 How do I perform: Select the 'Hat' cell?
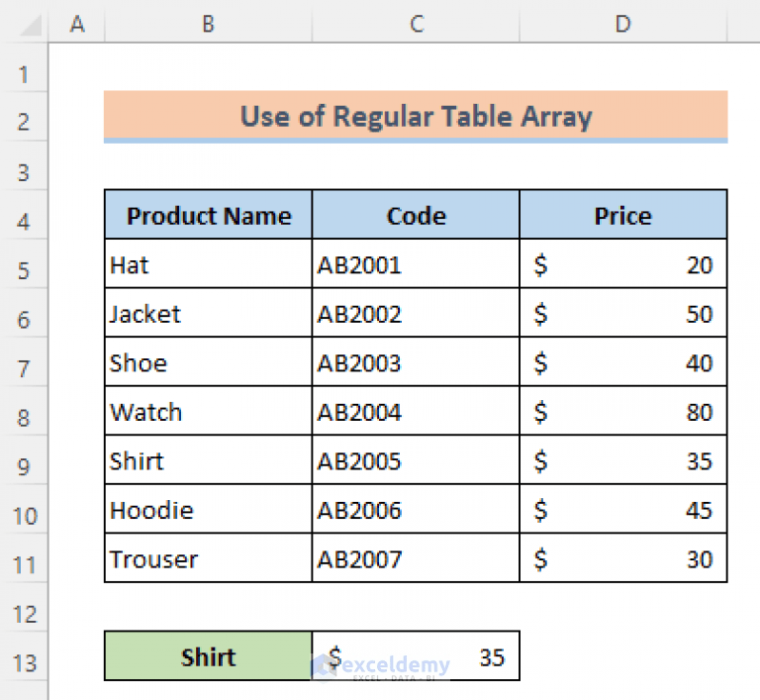click(209, 264)
